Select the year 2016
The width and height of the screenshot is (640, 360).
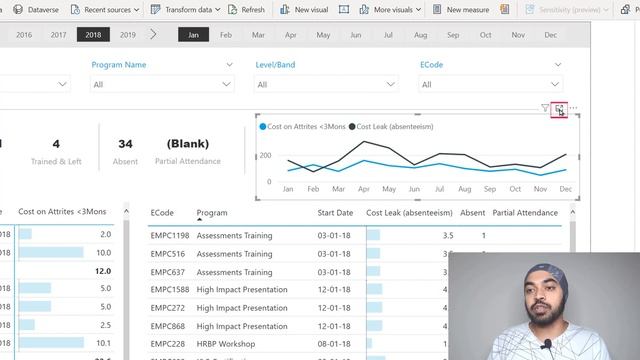pyautogui.click(x=24, y=35)
